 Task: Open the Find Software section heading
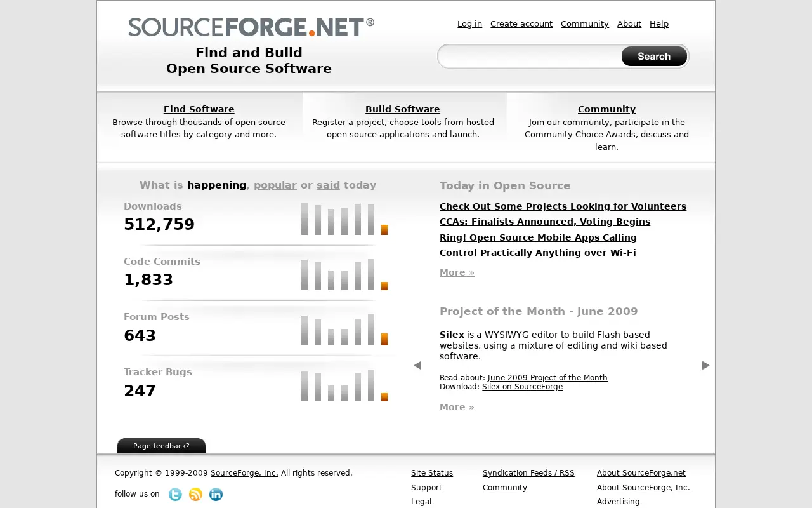click(x=199, y=109)
